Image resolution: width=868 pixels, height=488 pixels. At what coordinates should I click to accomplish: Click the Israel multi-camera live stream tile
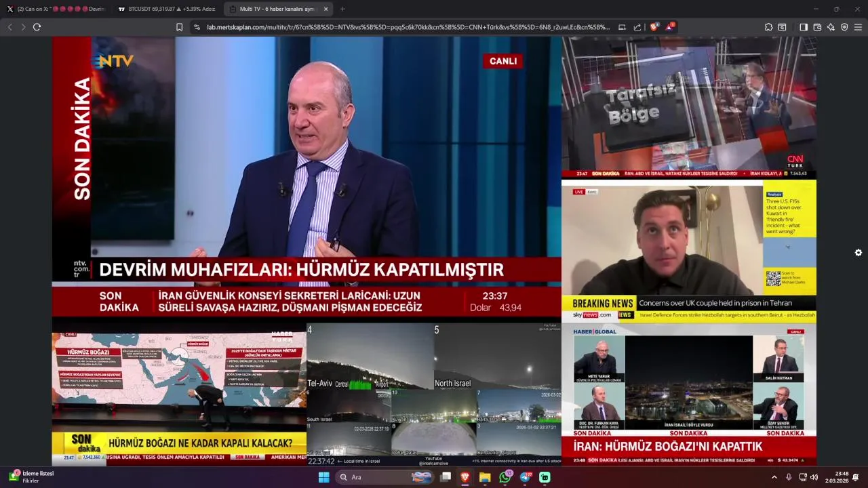point(434,394)
